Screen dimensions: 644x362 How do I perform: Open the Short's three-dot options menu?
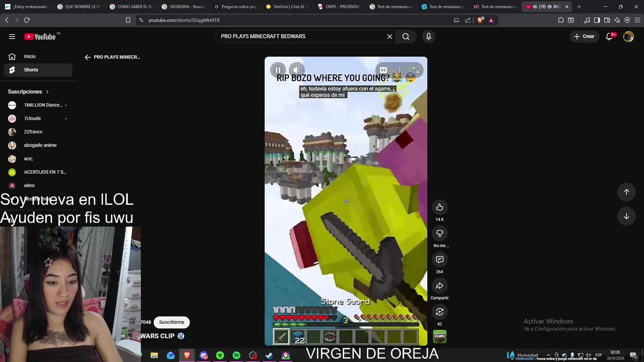pos(399,70)
